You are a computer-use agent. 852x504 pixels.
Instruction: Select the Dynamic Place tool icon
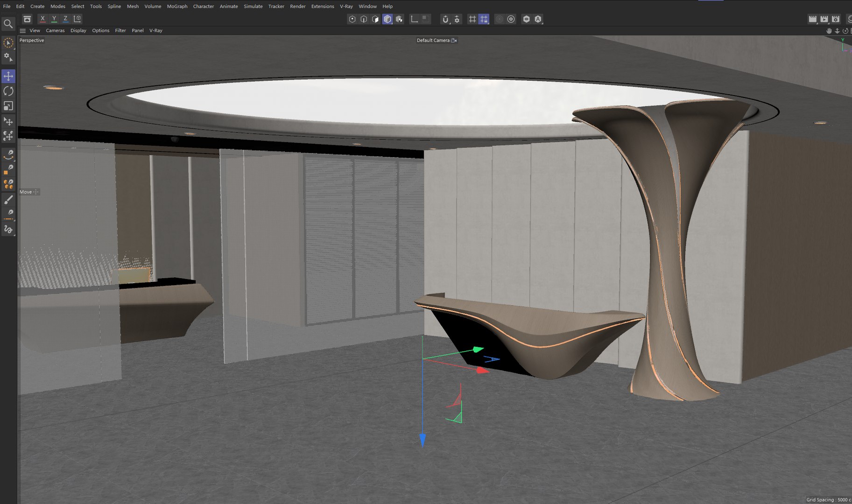8,136
